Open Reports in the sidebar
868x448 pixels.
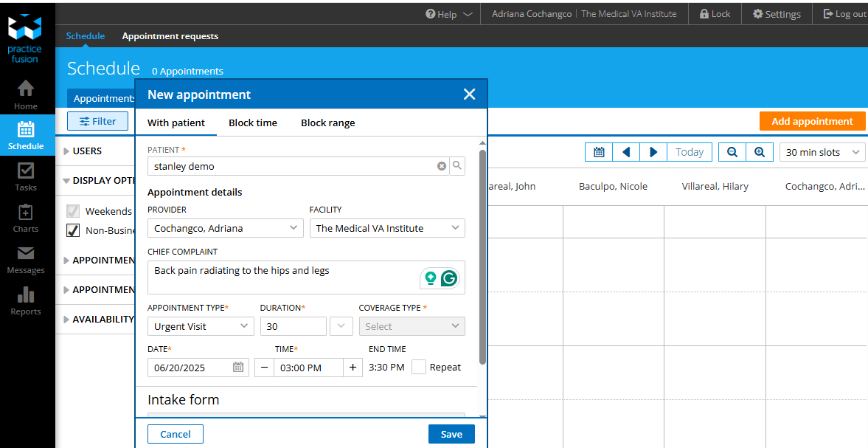point(26,300)
